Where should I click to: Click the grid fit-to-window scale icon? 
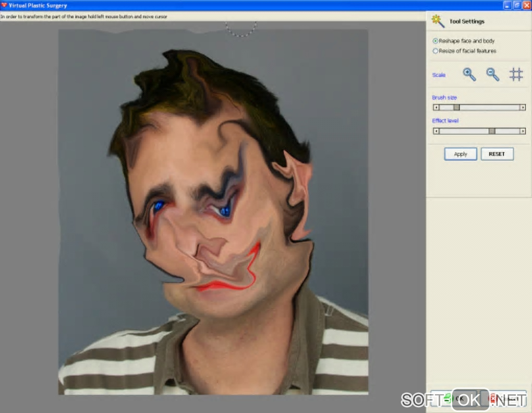coord(516,74)
